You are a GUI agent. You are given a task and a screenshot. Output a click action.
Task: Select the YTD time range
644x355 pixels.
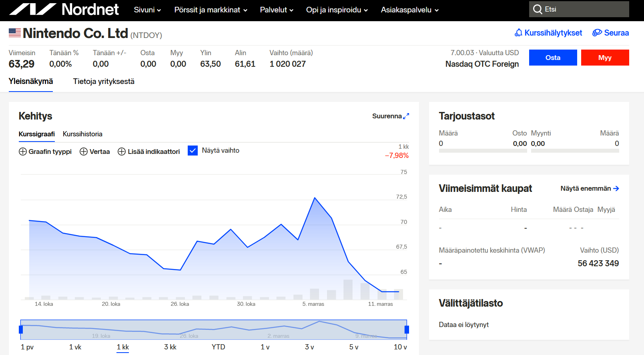click(218, 347)
